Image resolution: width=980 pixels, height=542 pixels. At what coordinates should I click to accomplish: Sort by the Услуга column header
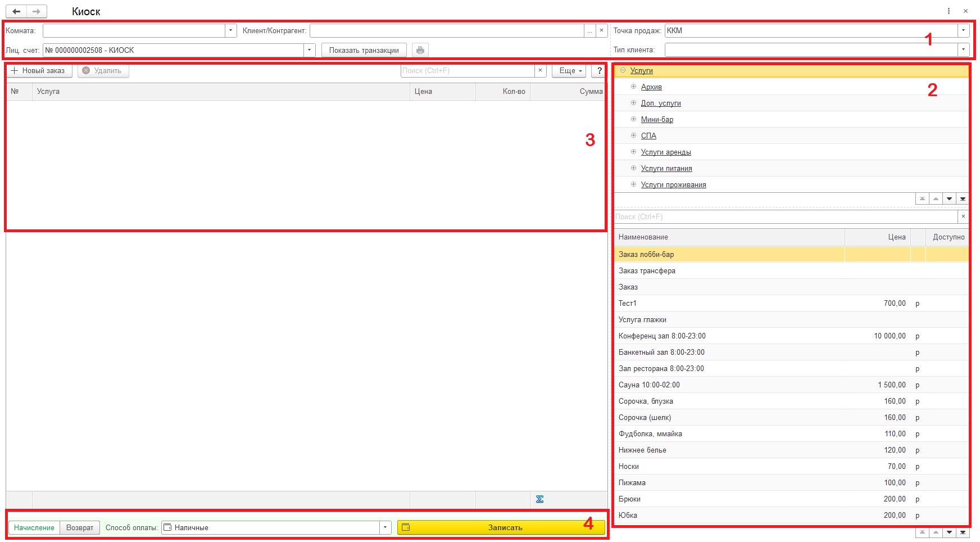[221, 91]
